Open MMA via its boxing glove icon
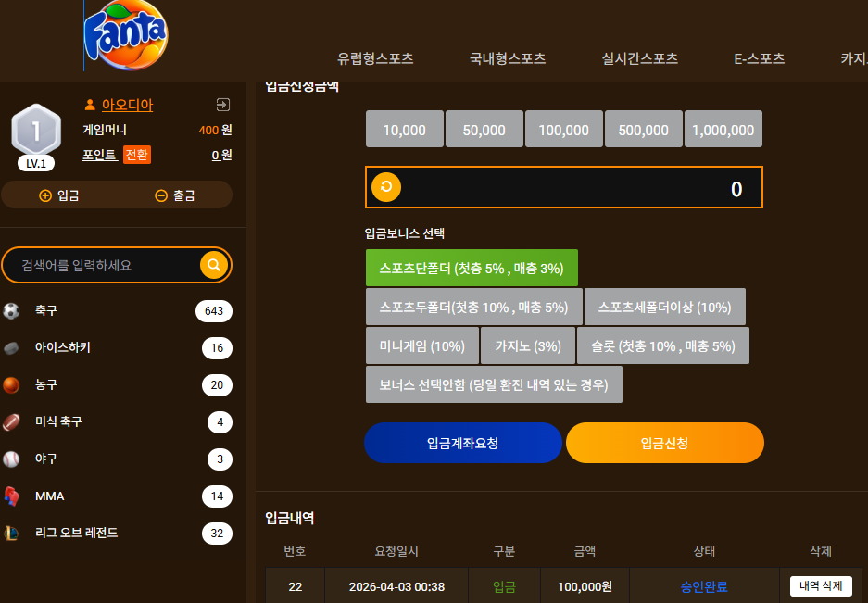Screen dimensions: 868x603 (11, 496)
